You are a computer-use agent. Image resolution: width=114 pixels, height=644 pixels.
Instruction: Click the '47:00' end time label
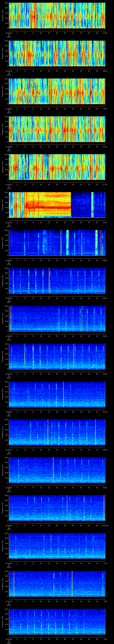click(x=105, y=33)
